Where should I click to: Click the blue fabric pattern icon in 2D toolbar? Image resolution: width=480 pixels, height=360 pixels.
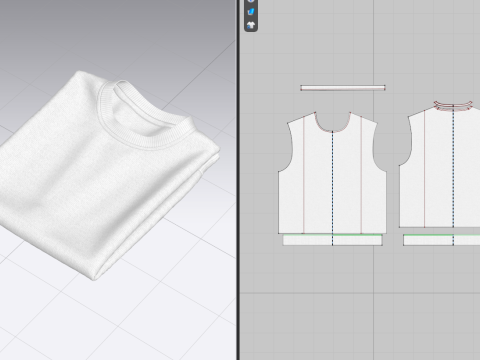(x=251, y=12)
